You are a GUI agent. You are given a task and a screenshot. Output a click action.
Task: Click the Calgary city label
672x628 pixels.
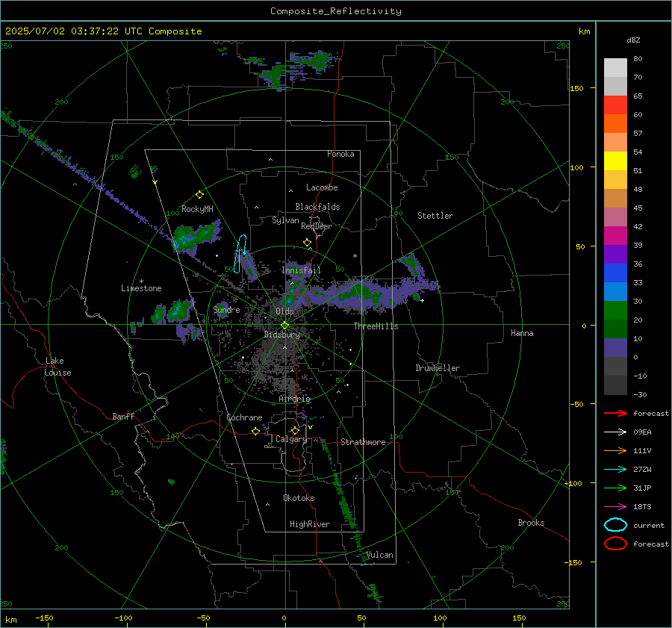click(x=291, y=439)
